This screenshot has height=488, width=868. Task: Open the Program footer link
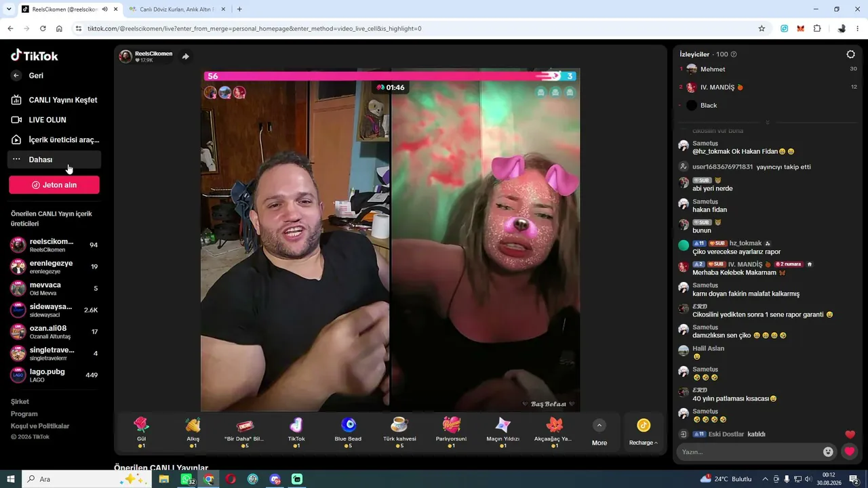pos(24,414)
